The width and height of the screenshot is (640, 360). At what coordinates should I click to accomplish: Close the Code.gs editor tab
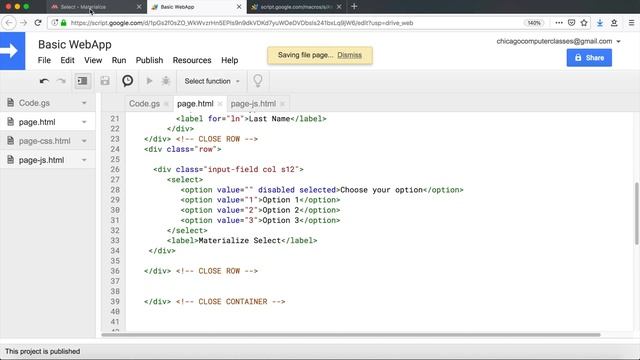(166, 104)
